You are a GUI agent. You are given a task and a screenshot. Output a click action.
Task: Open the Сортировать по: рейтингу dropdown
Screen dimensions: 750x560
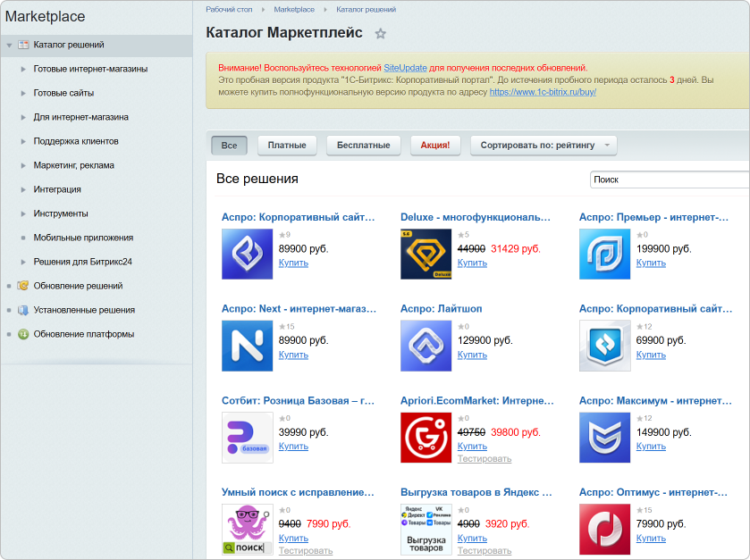coord(543,146)
